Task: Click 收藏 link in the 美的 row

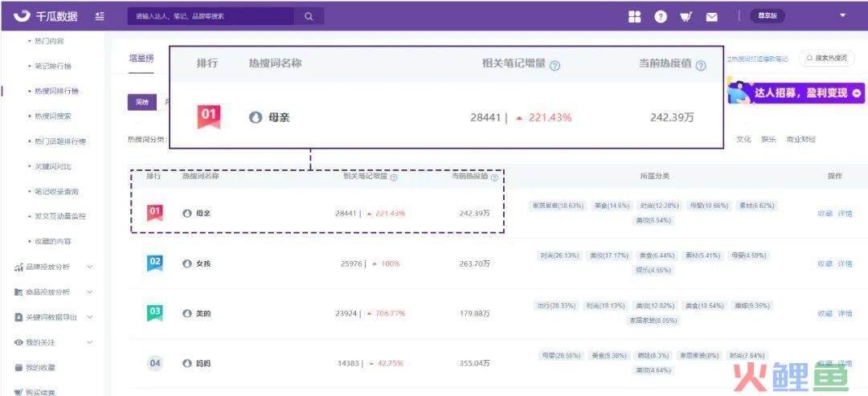Action: point(825,313)
